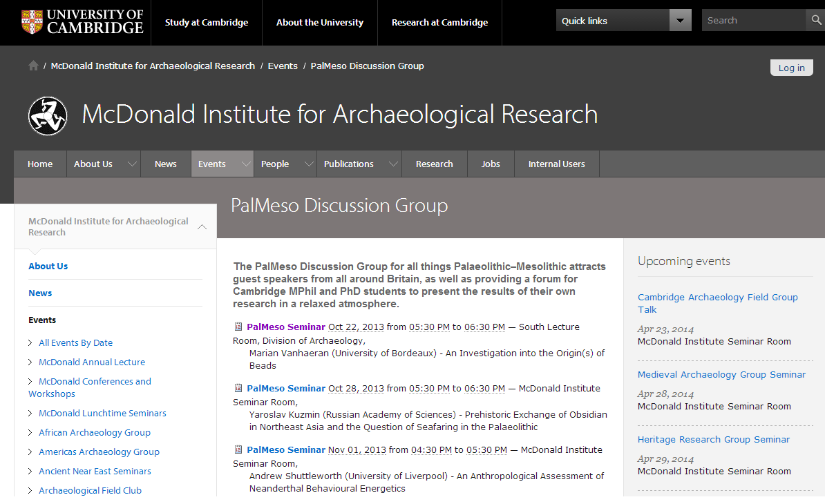825x504 pixels.
Task: Click the McDonald Institute triskelion logo
Action: point(48,115)
